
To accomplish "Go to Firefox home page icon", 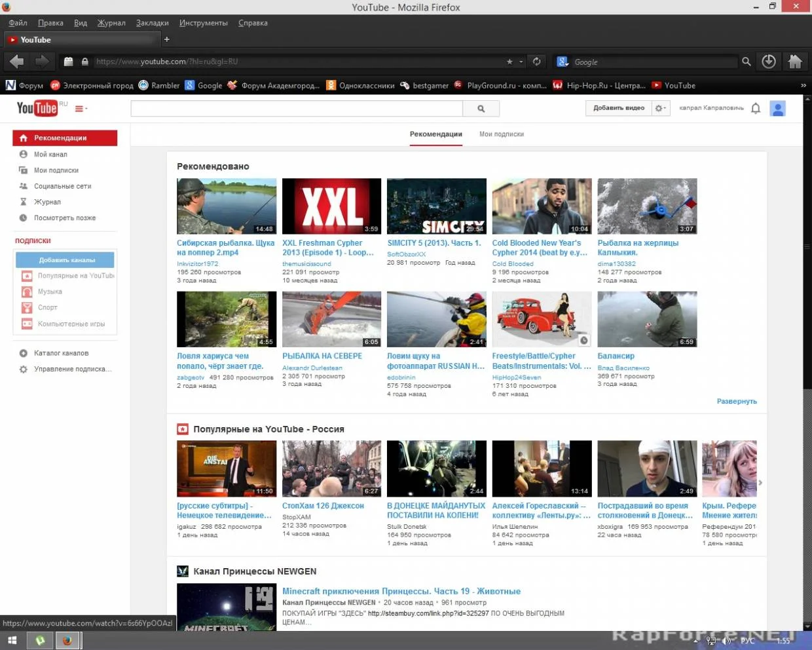I will pos(795,62).
